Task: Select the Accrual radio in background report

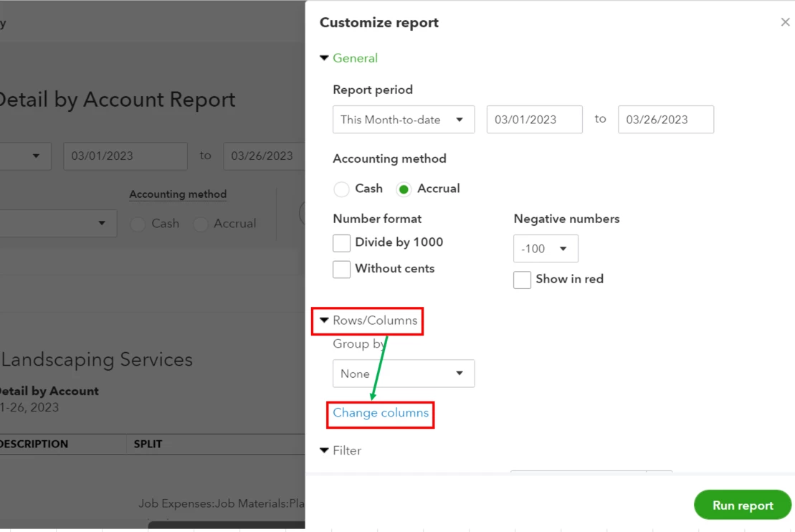Action: coord(200,224)
